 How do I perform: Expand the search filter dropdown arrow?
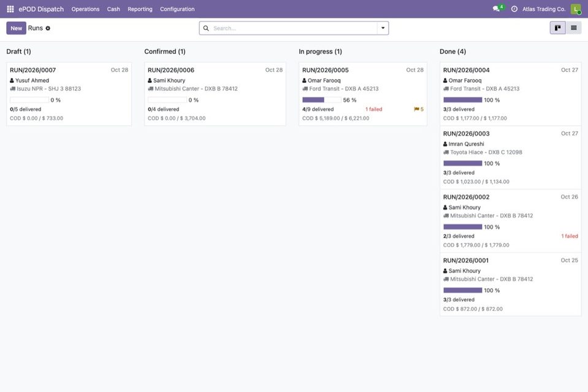pyautogui.click(x=383, y=28)
